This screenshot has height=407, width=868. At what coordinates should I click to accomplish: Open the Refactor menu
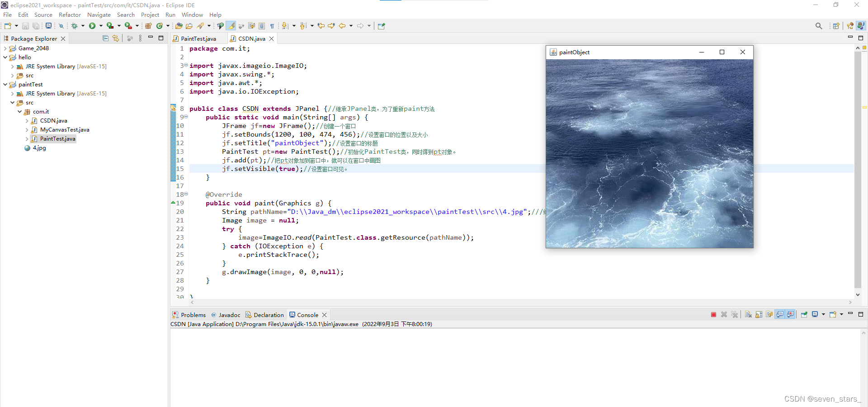point(70,14)
